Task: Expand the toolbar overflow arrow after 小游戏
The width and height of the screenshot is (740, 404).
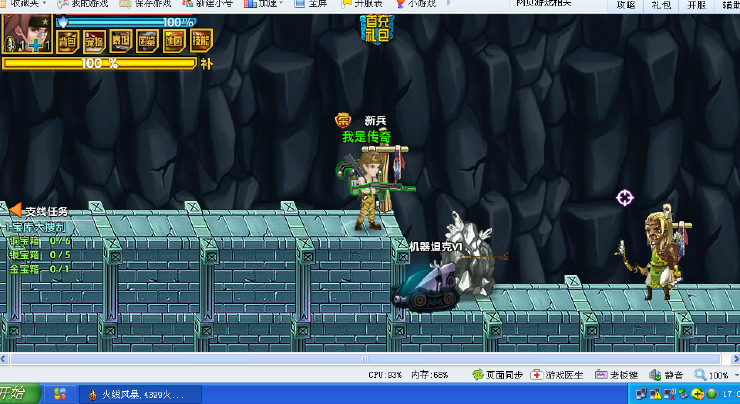Action: [448, 3]
